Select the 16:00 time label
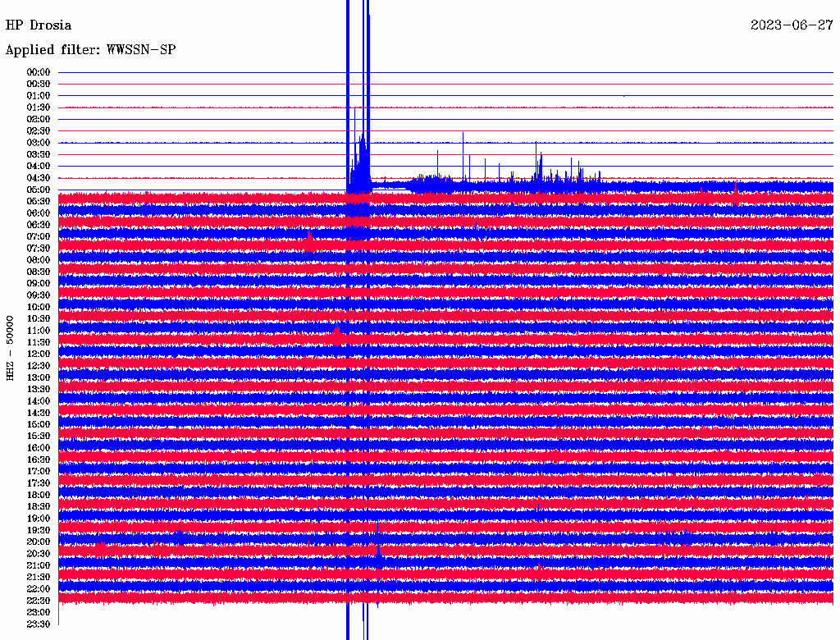Image resolution: width=840 pixels, height=640 pixels. pos(39,448)
